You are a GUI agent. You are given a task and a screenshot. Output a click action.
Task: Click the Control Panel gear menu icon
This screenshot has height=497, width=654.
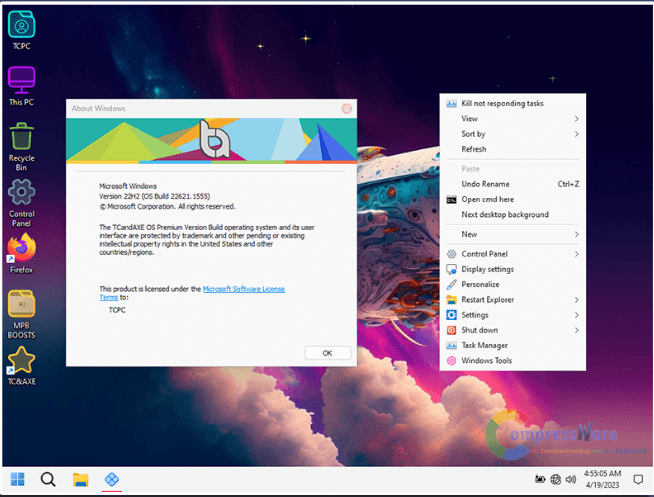tap(451, 254)
